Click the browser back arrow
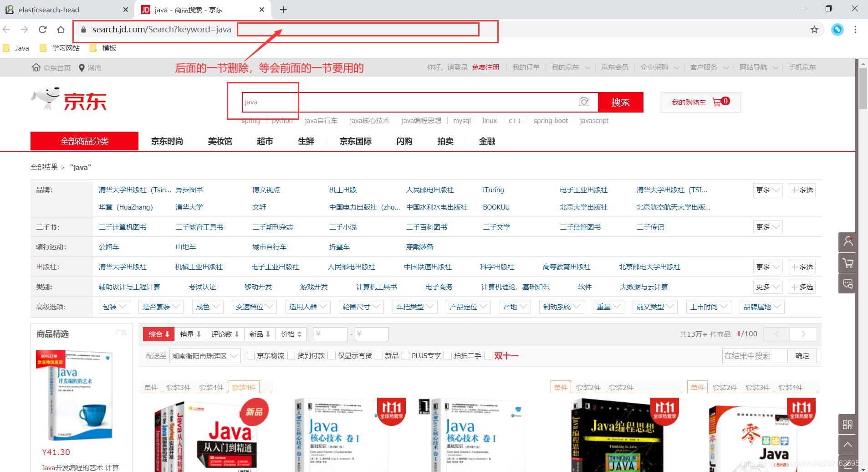Screen dimensions: 868x472 tap(6, 30)
